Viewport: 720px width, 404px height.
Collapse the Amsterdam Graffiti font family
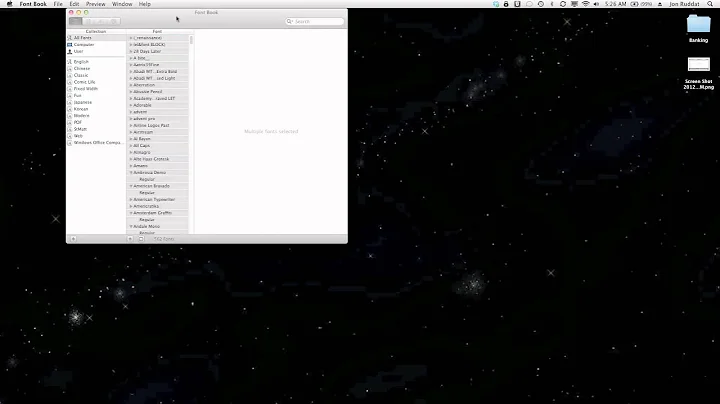coord(131,213)
